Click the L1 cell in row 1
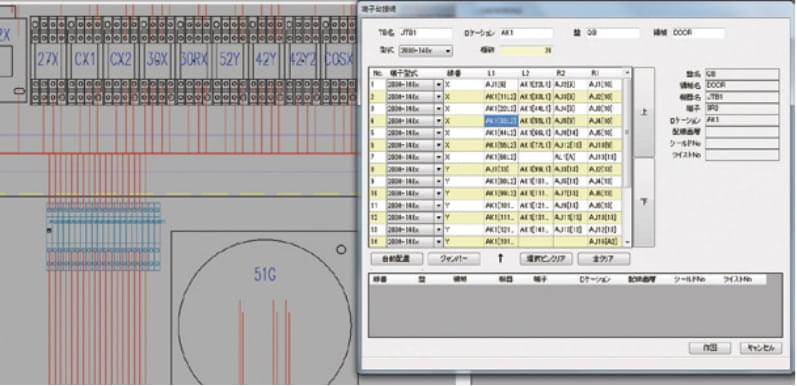 tap(500, 84)
